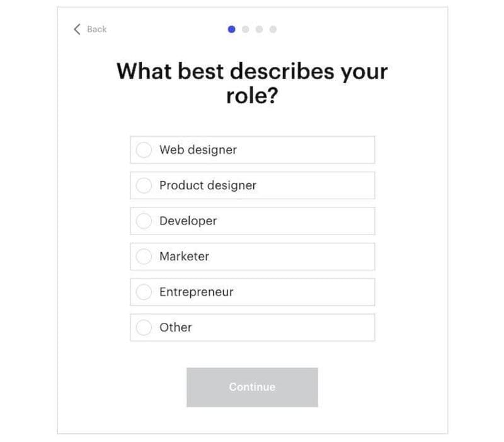
Task: Click the back chevron arrow icon
Action: tap(77, 29)
